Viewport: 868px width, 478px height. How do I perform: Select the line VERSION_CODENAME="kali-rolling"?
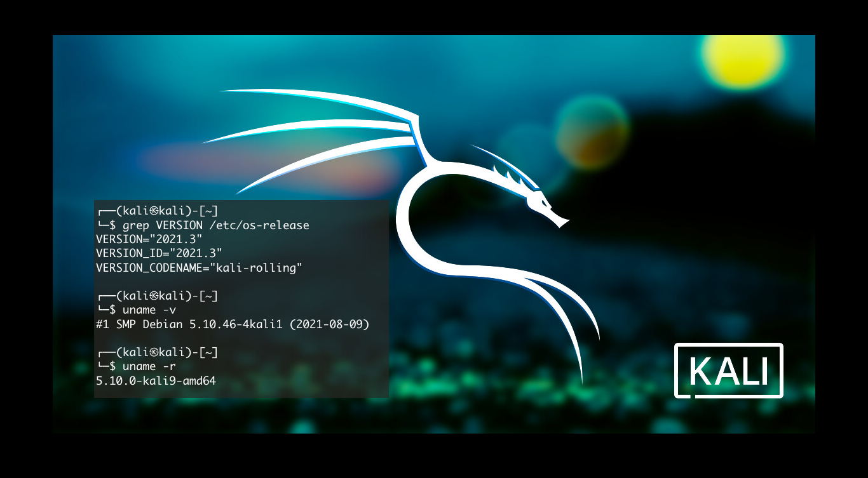(199, 268)
